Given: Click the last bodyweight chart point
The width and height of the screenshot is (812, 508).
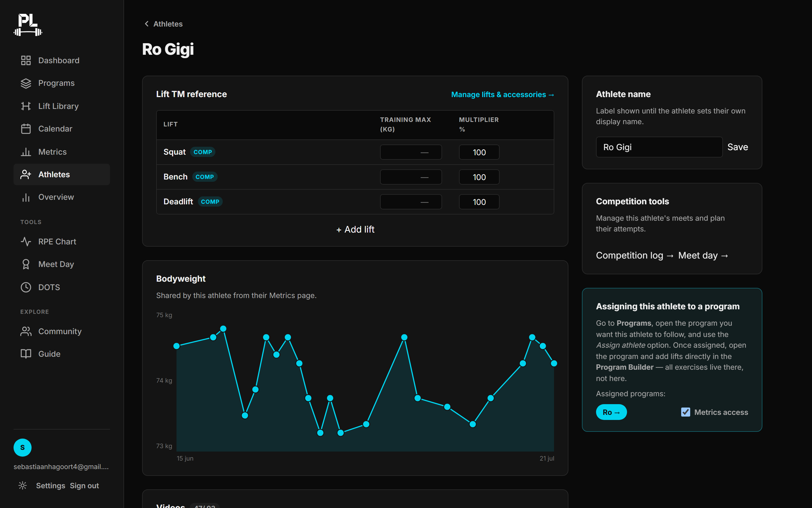Looking at the screenshot, I should [554, 364].
